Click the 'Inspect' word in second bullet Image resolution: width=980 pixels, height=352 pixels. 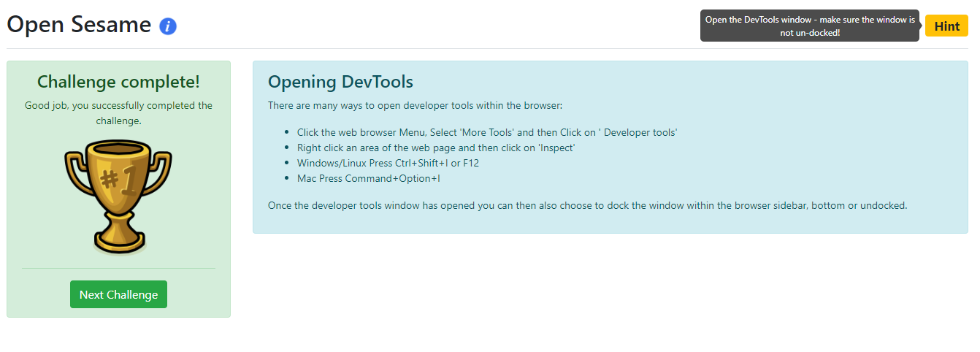point(556,148)
